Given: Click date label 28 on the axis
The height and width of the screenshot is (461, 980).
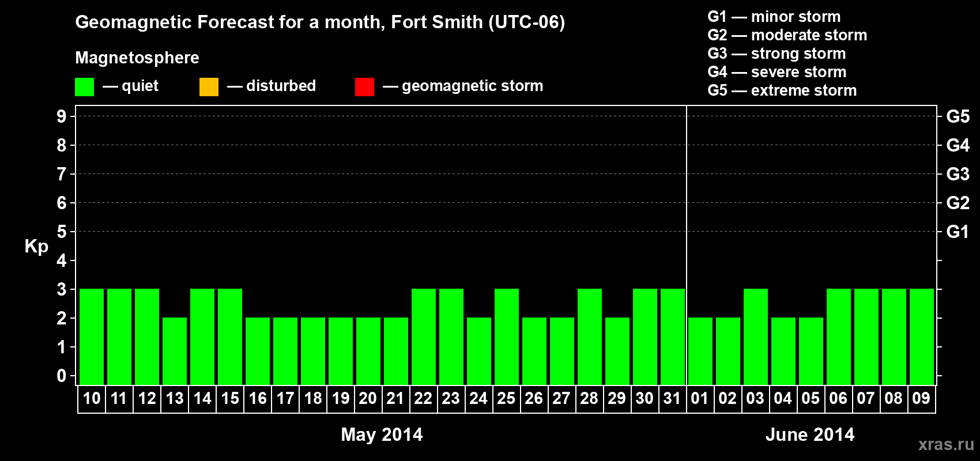Looking at the screenshot, I should pyautogui.click(x=589, y=398).
